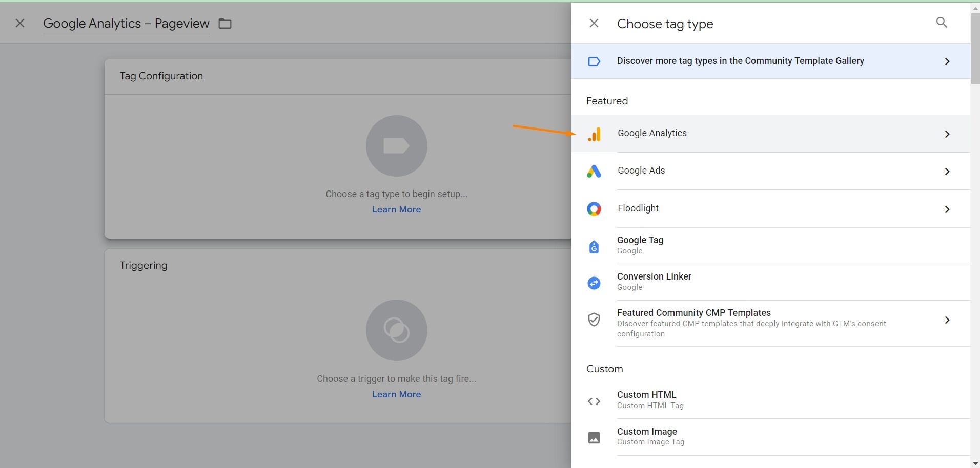Viewport: 980px width, 468px height.
Task: Click the scrollbar up arrow
Action: coord(975,8)
